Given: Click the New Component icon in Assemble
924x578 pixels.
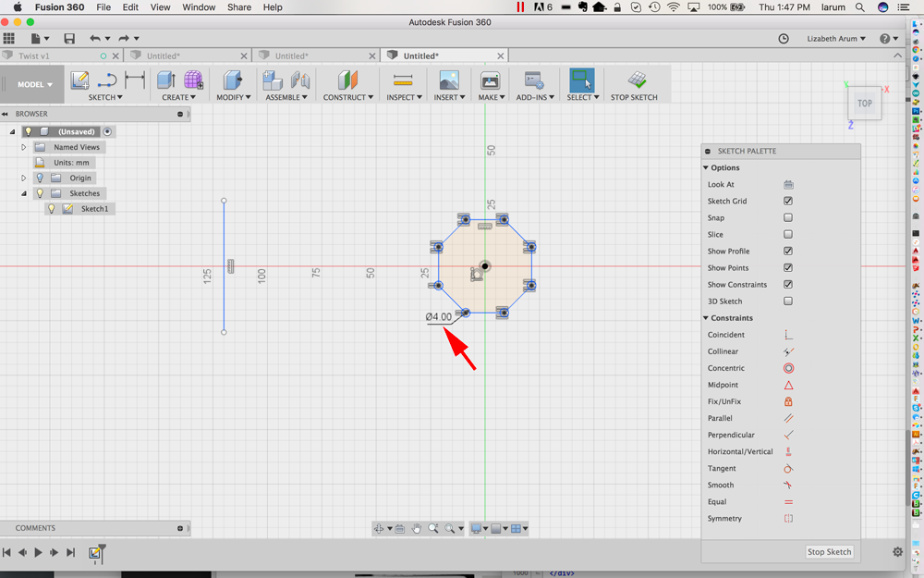Looking at the screenshot, I should click(x=273, y=80).
